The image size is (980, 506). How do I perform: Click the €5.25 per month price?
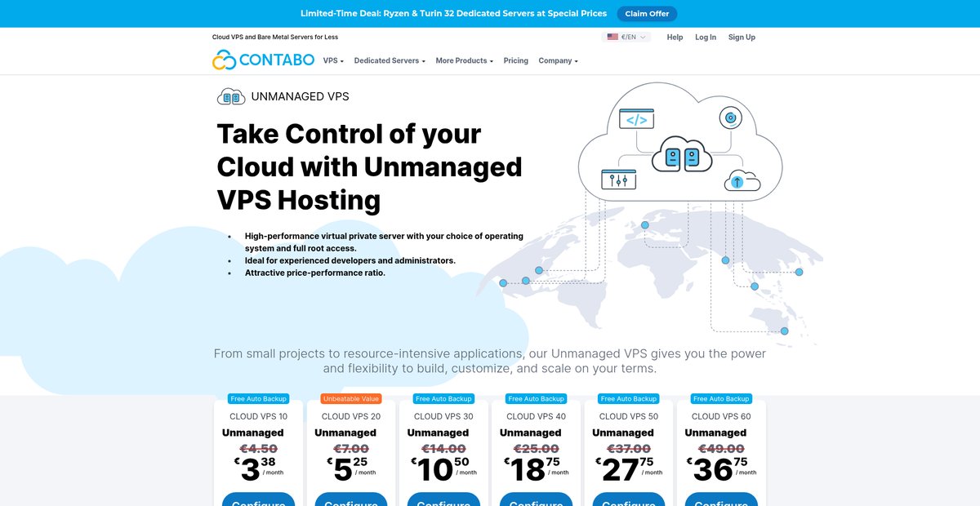(x=351, y=470)
